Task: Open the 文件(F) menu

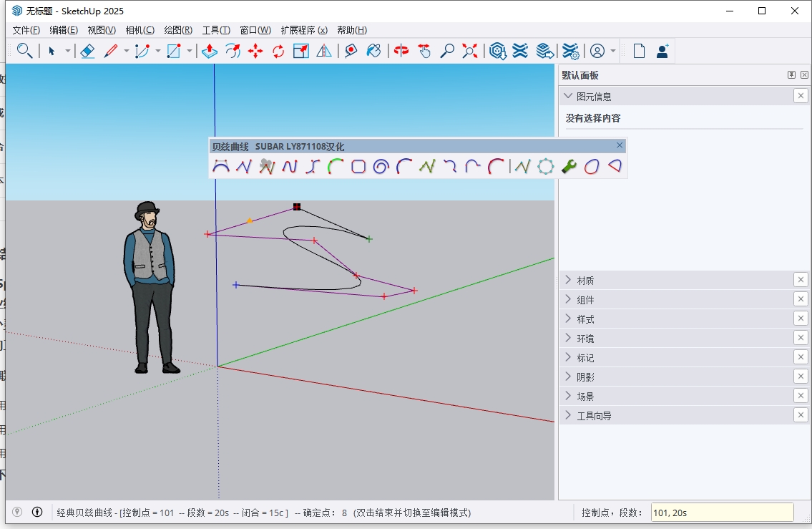Action: 26,30
